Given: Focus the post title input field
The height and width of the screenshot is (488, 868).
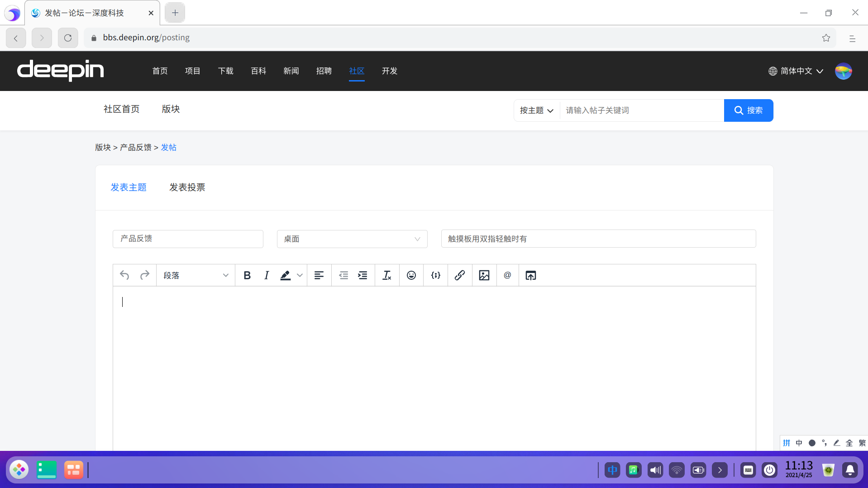Looking at the screenshot, I should 598,239.
